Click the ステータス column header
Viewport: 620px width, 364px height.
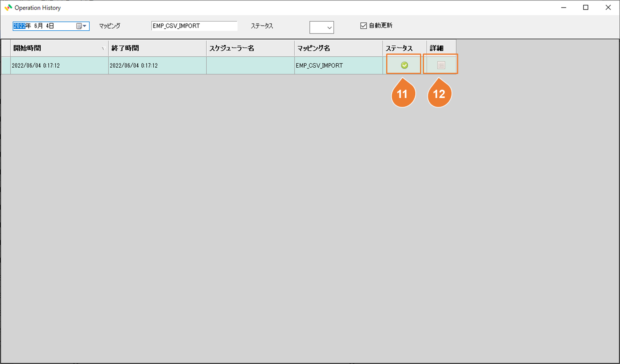[405, 48]
